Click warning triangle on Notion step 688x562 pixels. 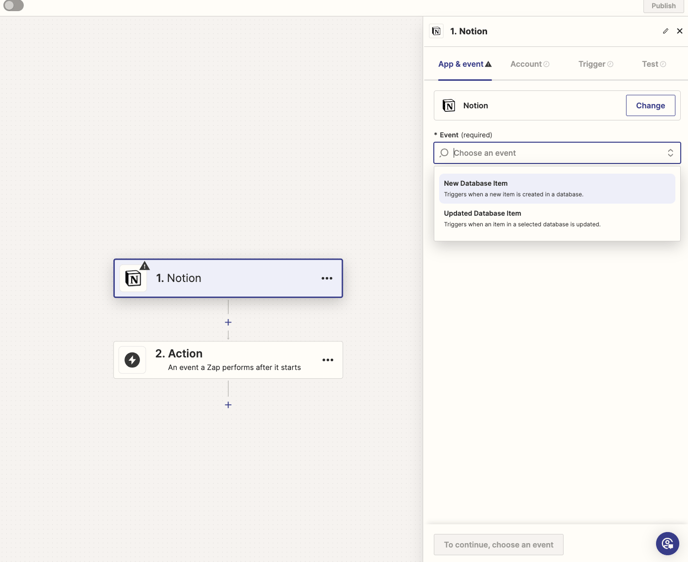[x=144, y=266]
